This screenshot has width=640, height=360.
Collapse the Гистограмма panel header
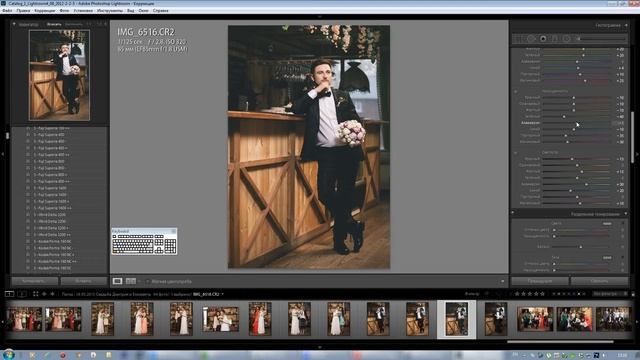click(x=626, y=25)
